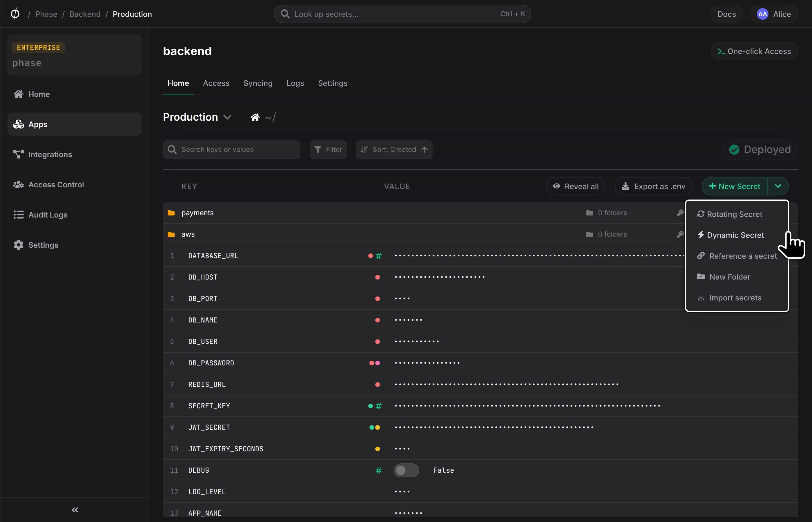
Task: Click Reveal all secrets button
Action: [x=575, y=186]
